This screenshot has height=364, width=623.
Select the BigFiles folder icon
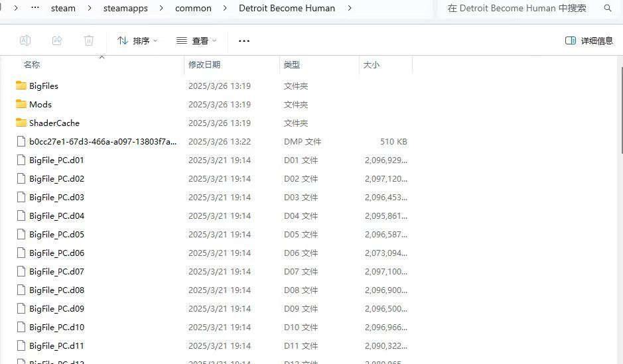21,86
